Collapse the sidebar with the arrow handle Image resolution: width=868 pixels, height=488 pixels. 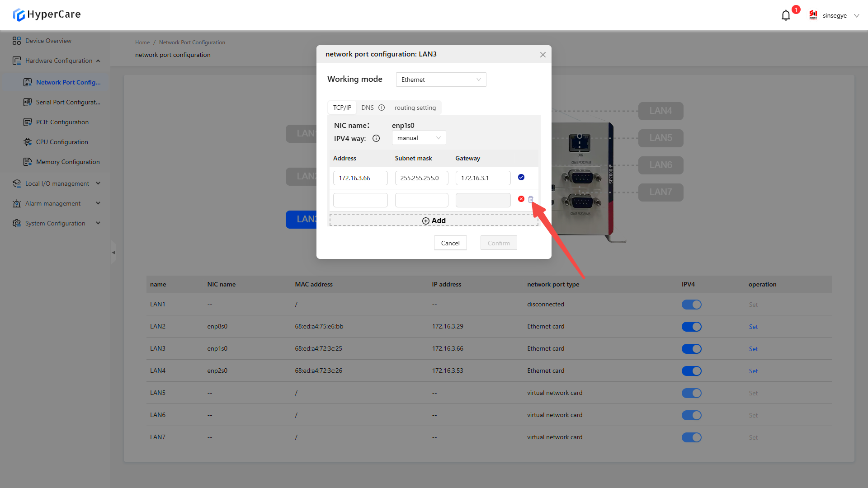click(x=113, y=253)
